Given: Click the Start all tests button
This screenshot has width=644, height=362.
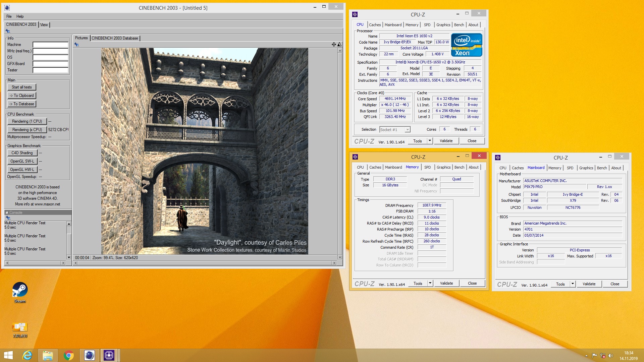Looking at the screenshot, I should pyautogui.click(x=22, y=87).
